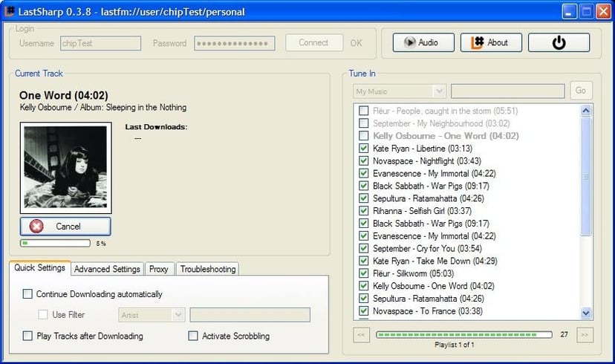
Task: Go to next playlist page arrow
Action: (x=585, y=335)
